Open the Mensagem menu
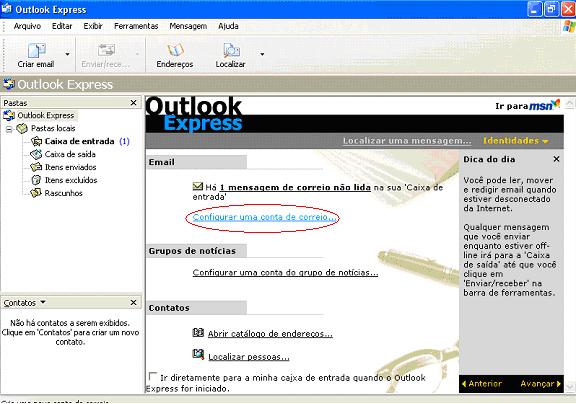Image resolution: width=576 pixels, height=404 pixels. click(188, 26)
